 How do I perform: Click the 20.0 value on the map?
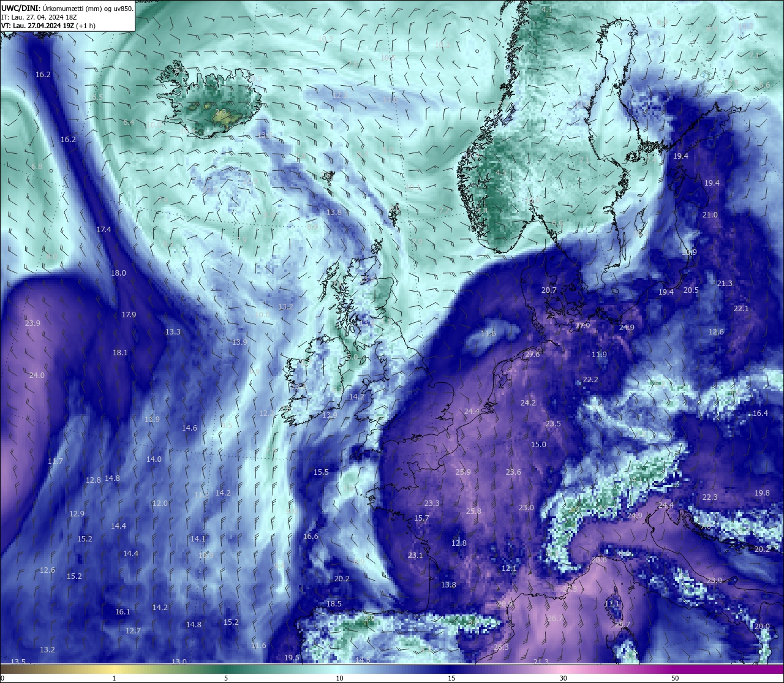point(762,627)
